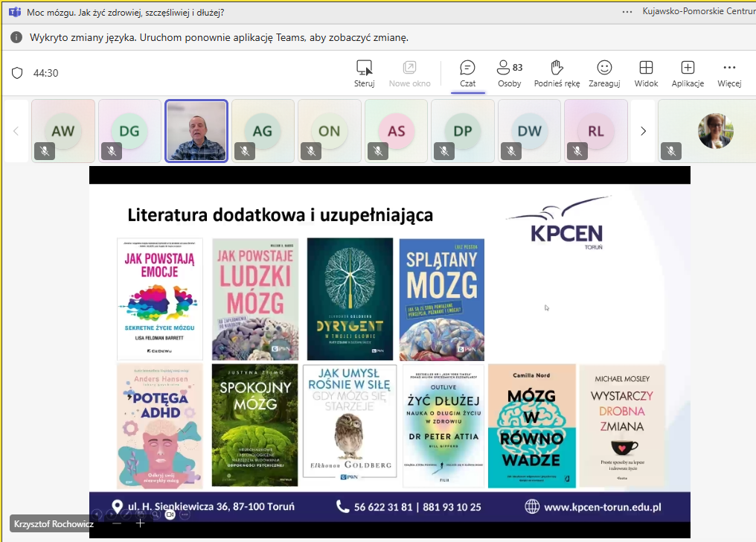Open the Zareaguj reactions menu
Viewport: 756px width, 542px height.
coord(604,74)
